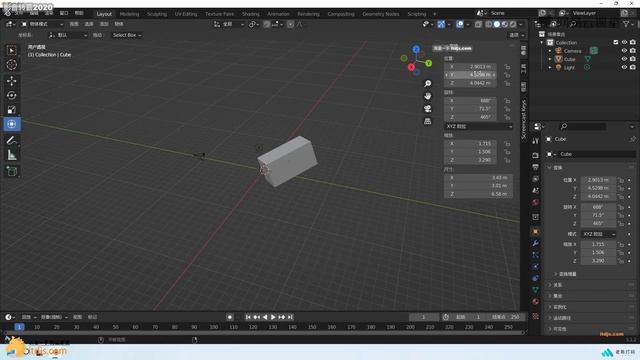Select the Add Cube tool

(x=12, y=171)
